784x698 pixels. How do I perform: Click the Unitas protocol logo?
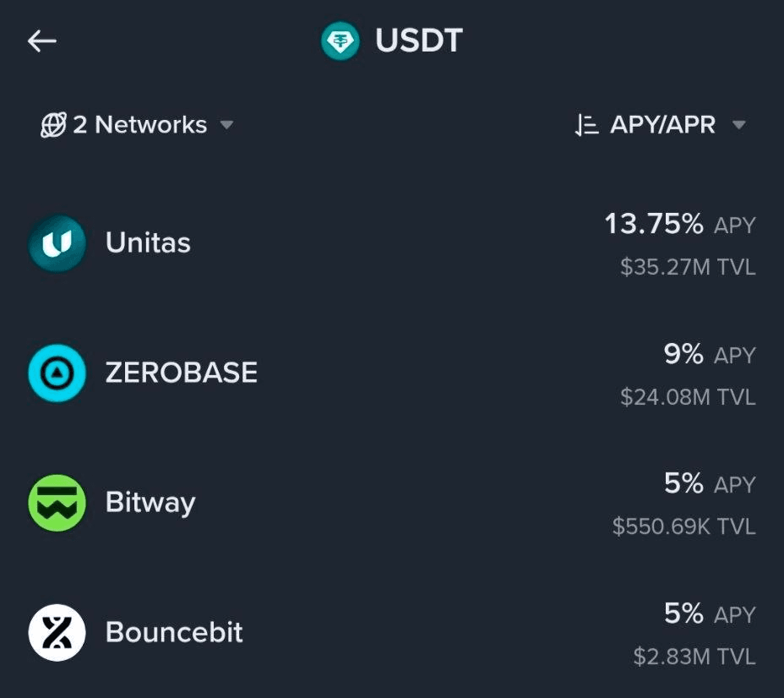(x=57, y=243)
